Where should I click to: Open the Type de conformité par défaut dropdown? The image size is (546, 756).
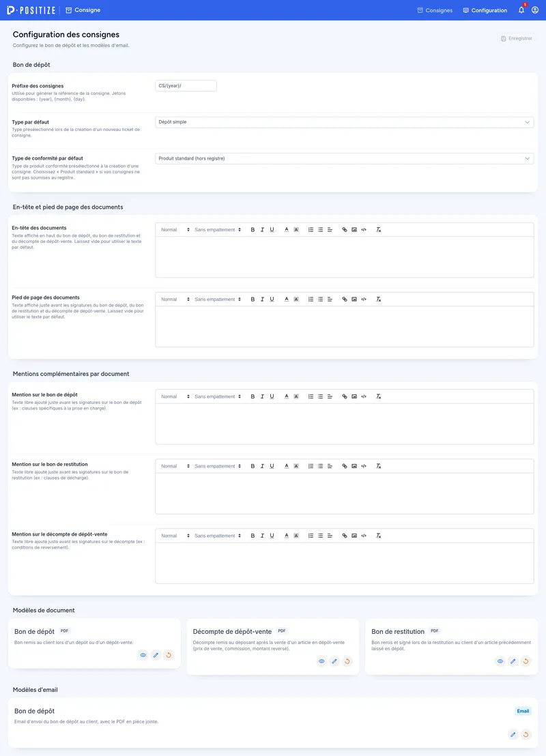point(345,158)
